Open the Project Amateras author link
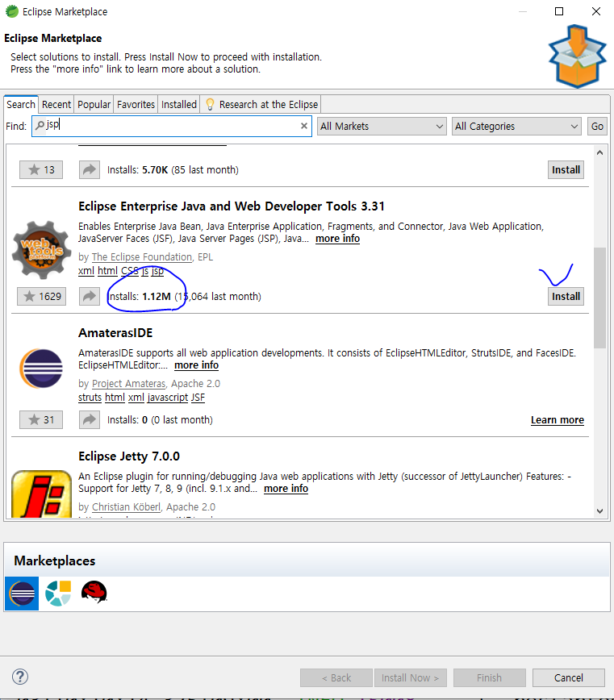Screen dimensions: 614x700 pos(128,384)
